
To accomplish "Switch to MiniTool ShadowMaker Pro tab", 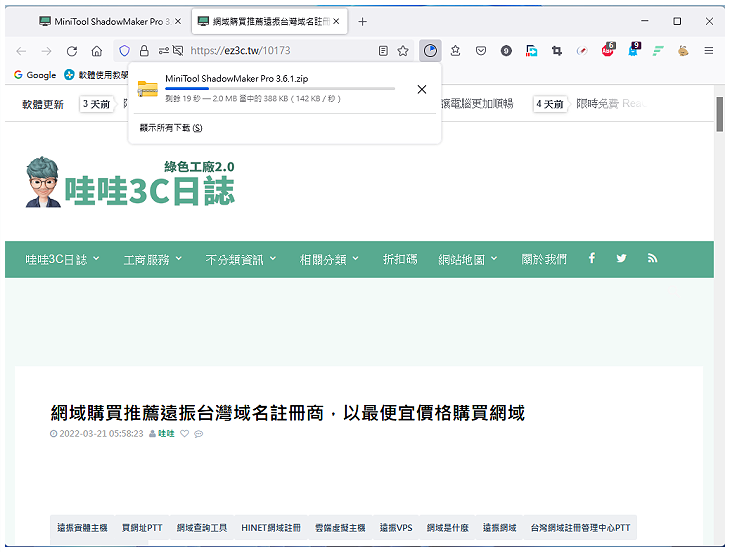I will (104, 22).
